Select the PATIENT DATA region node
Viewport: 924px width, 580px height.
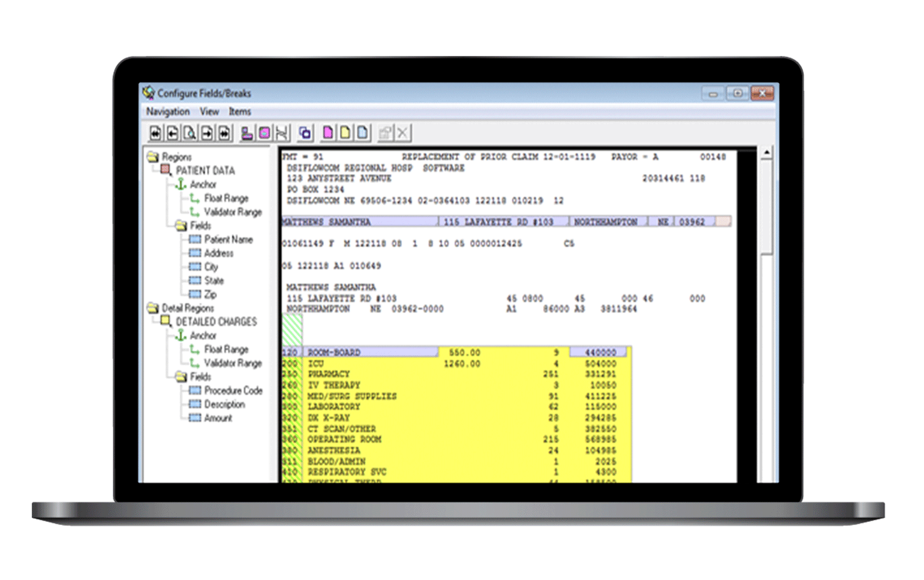[x=205, y=170]
